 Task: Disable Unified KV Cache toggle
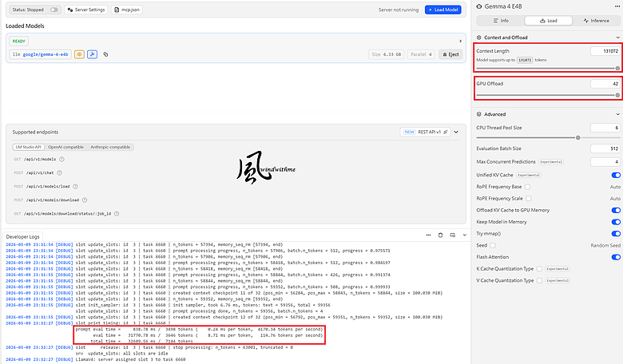pyautogui.click(x=616, y=175)
